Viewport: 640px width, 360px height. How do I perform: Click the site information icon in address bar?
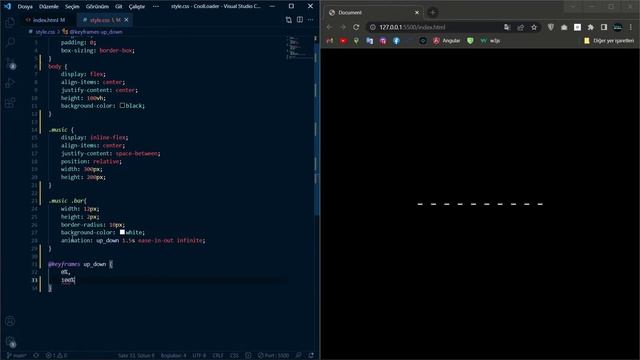(x=373, y=27)
